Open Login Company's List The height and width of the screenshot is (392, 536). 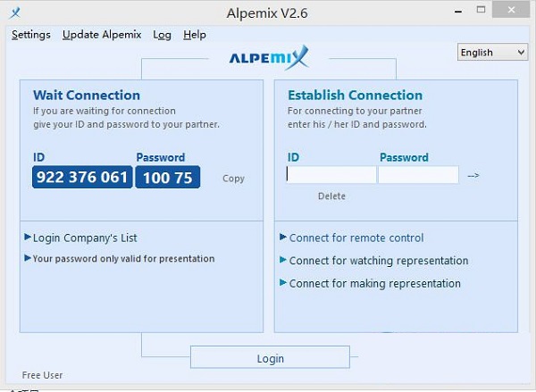click(85, 238)
